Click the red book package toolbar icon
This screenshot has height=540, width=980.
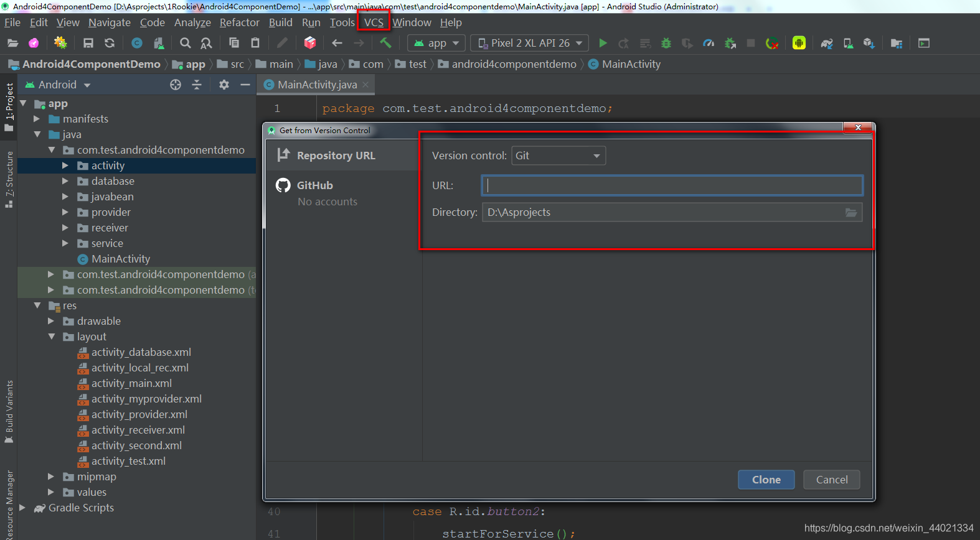(310, 43)
